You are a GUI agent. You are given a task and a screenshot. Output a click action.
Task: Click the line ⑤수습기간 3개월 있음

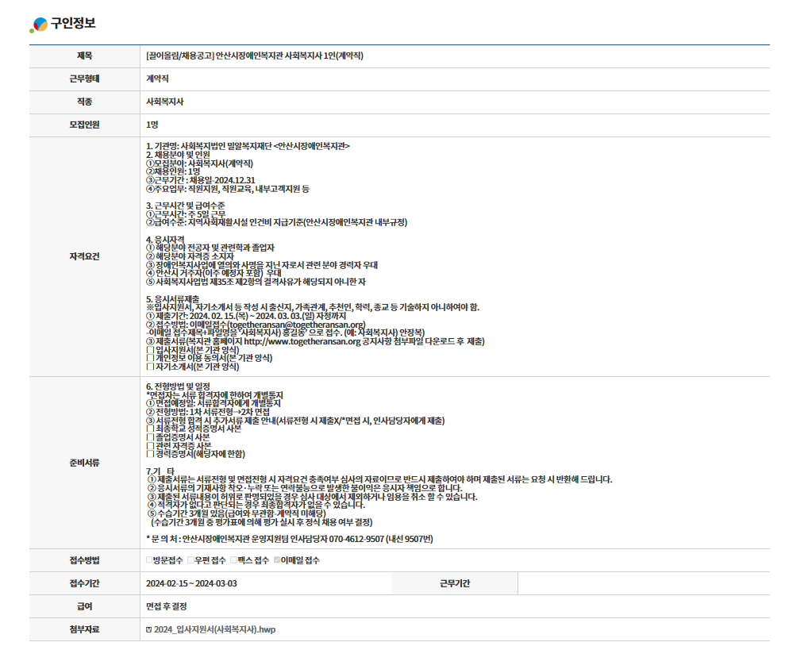(x=237, y=513)
